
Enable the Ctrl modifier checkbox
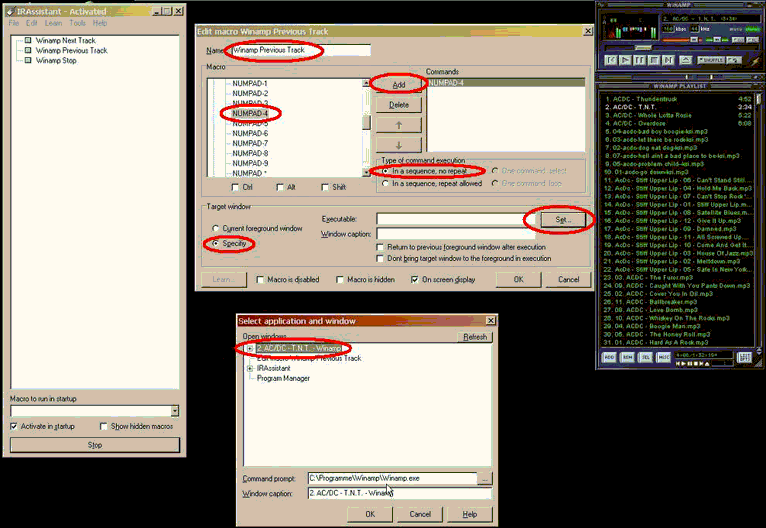pos(235,187)
